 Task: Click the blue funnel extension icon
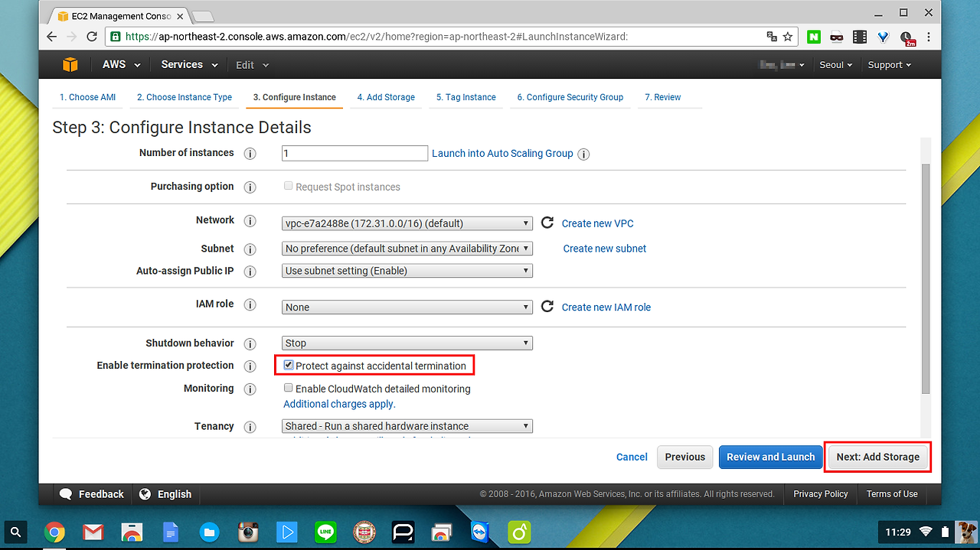tap(883, 36)
